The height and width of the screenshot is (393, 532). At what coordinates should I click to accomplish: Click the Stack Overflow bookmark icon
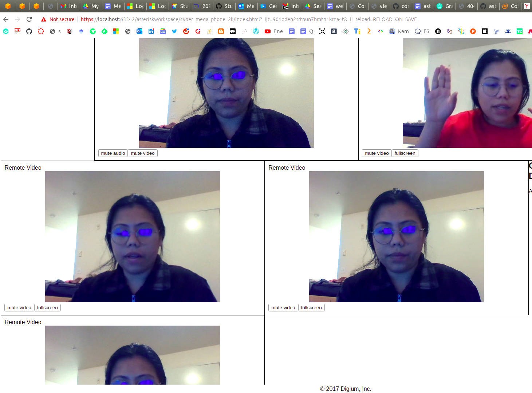(209, 31)
